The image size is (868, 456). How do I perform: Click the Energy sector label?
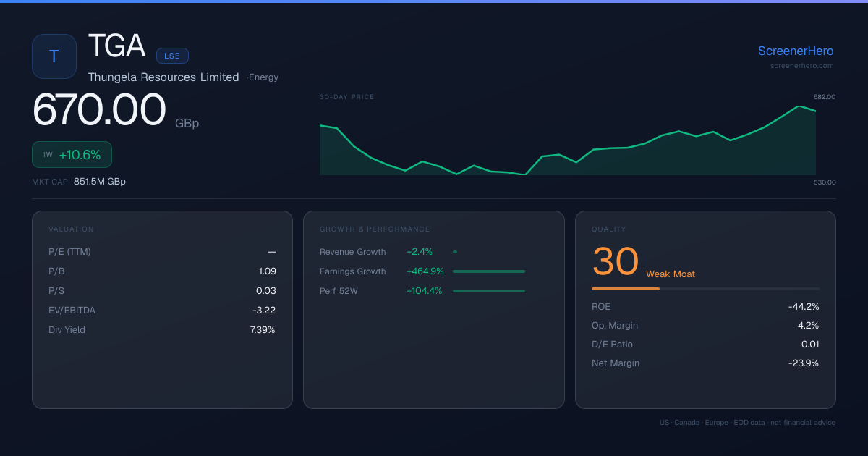(263, 77)
